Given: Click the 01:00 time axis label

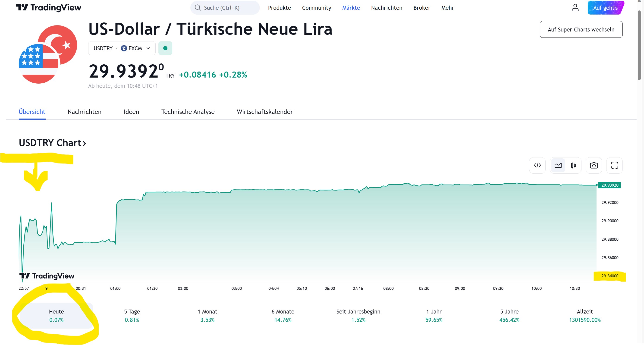Looking at the screenshot, I should pyautogui.click(x=115, y=288).
